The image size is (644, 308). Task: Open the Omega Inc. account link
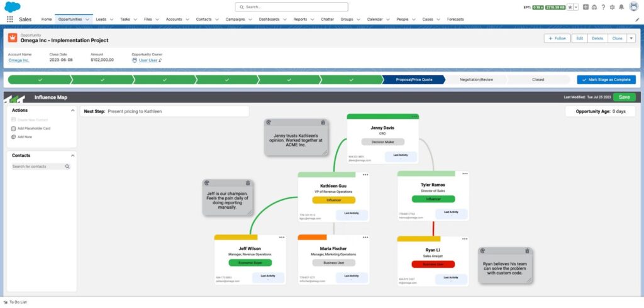point(18,60)
